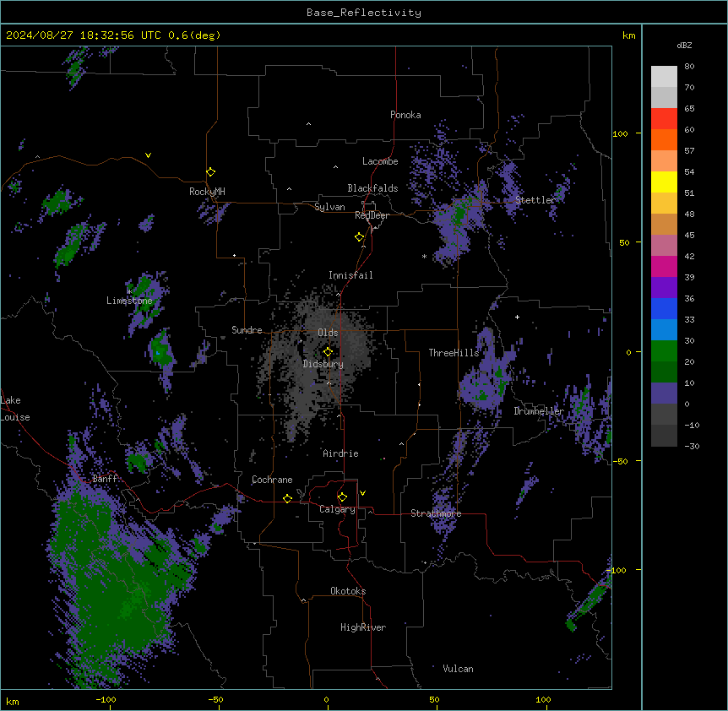This screenshot has height=711, width=728.
Task: Click the yellow marker south of Cochrane
Action: (287, 498)
